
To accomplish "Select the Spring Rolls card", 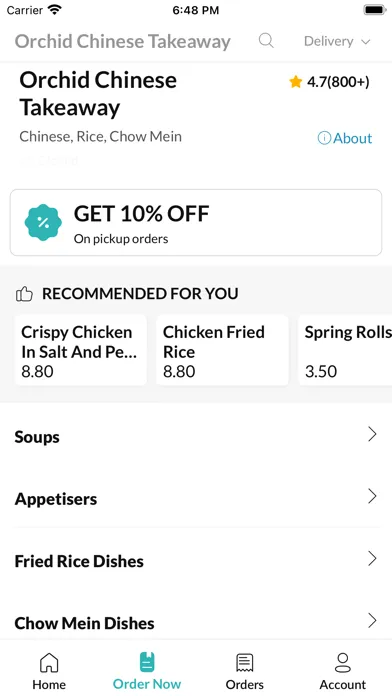I will tap(345, 350).
